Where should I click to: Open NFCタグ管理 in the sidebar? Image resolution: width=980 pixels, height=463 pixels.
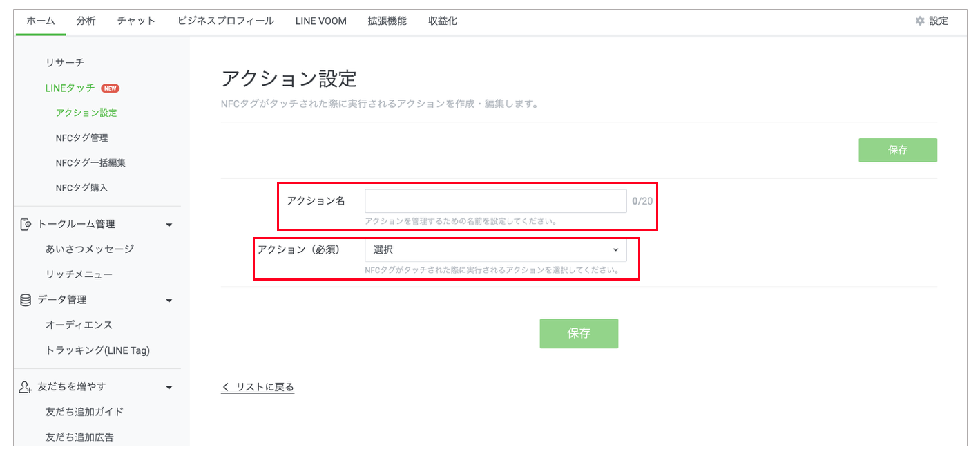coord(81,138)
